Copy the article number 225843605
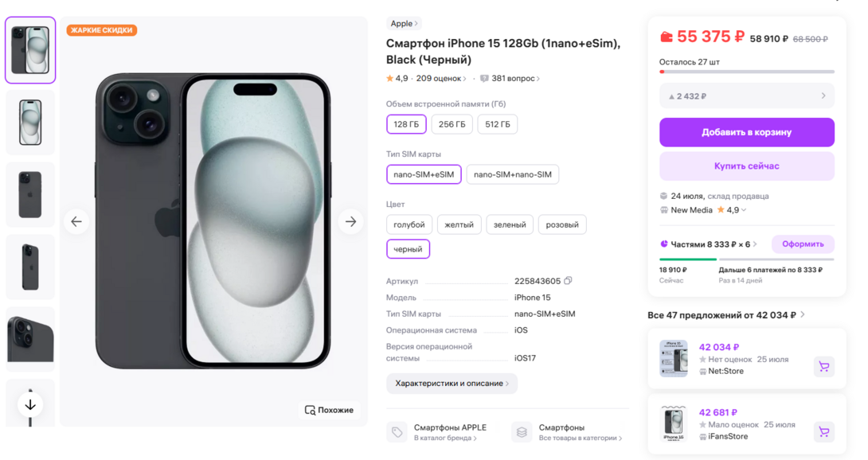Screen dimensions: 868x460 568,281
